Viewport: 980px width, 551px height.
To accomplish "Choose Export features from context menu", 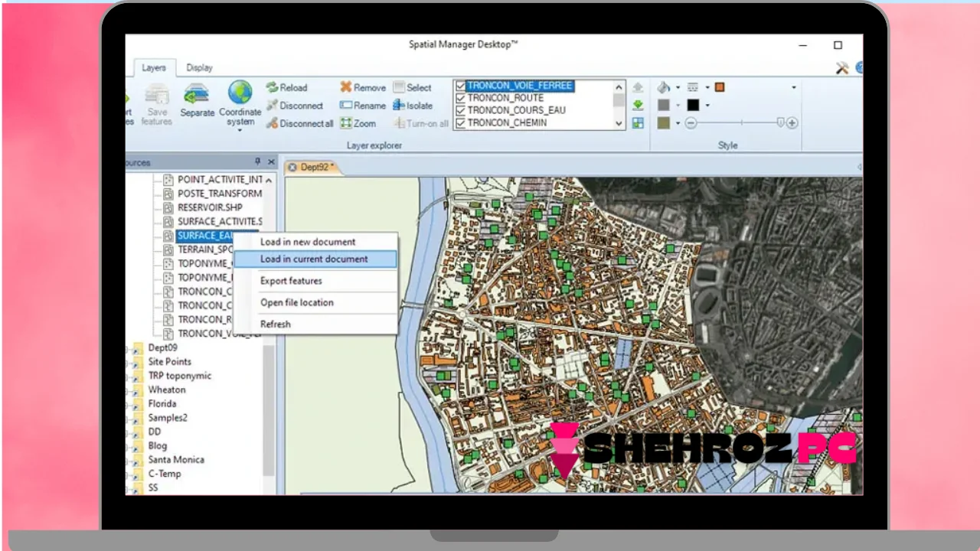I will (x=315, y=281).
